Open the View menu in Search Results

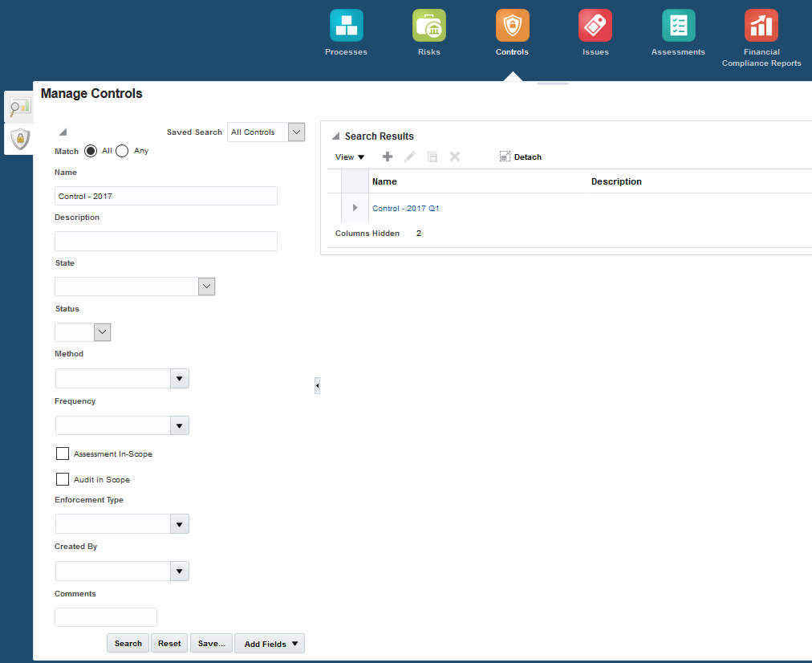coord(349,157)
